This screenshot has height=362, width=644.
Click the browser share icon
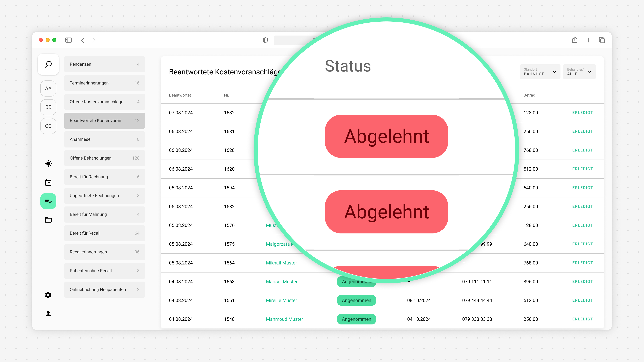click(x=575, y=40)
